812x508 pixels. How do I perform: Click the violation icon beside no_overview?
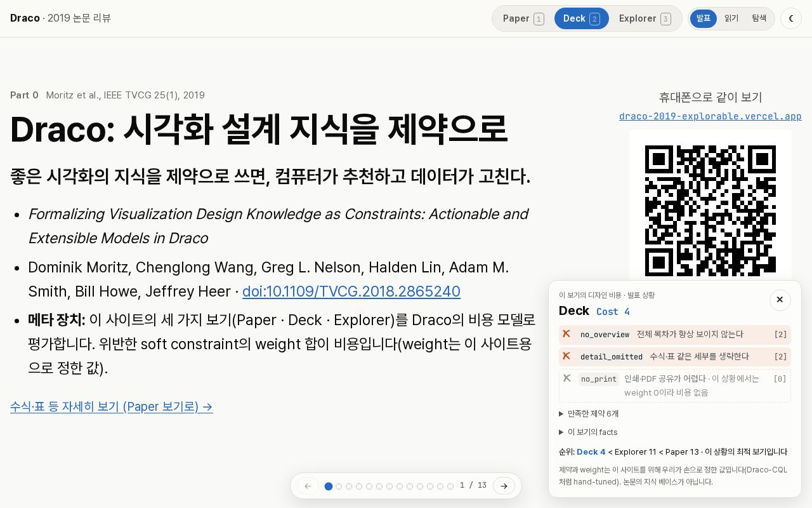(566, 334)
